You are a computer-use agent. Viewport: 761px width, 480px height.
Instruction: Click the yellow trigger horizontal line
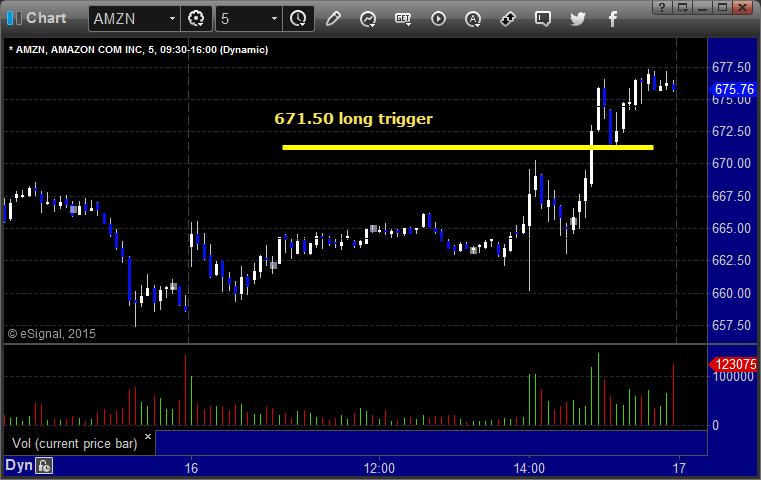click(x=468, y=148)
